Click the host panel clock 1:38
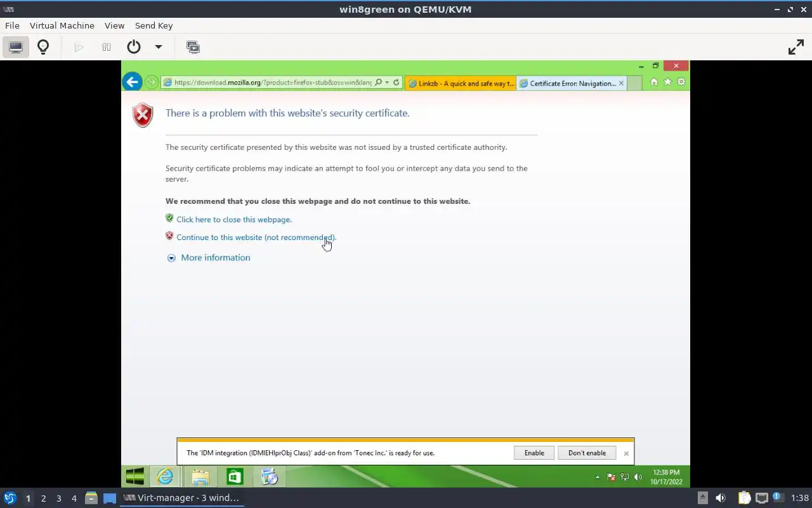This screenshot has height=508, width=812. tap(800, 498)
